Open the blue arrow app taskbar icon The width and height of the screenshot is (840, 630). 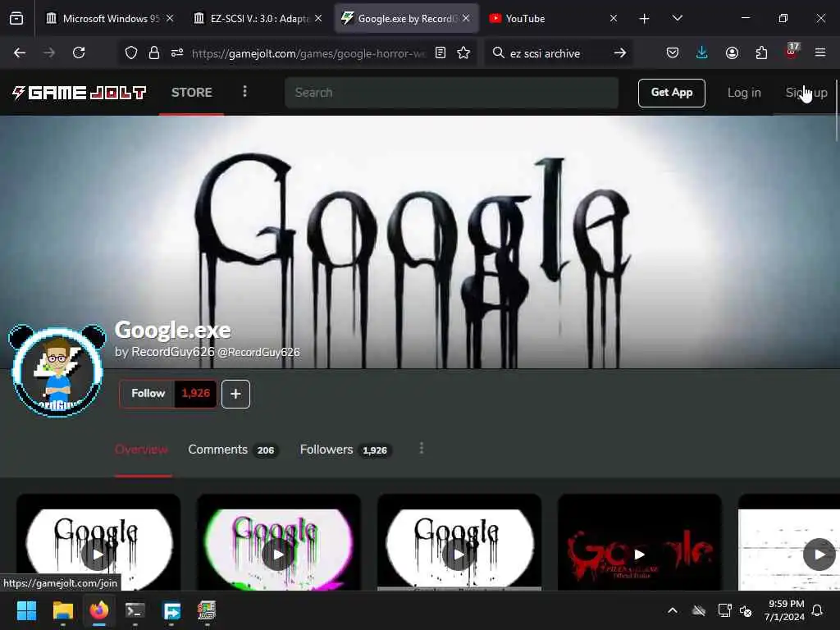pyautogui.click(x=171, y=610)
